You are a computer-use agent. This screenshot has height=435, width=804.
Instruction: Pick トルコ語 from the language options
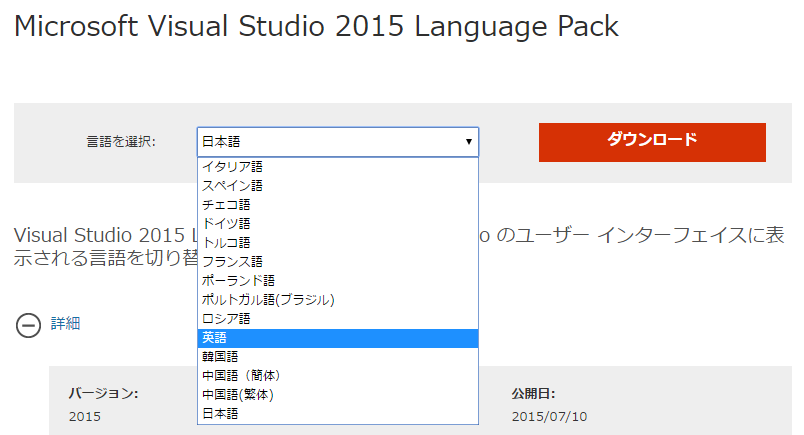pyautogui.click(x=337, y=243)
